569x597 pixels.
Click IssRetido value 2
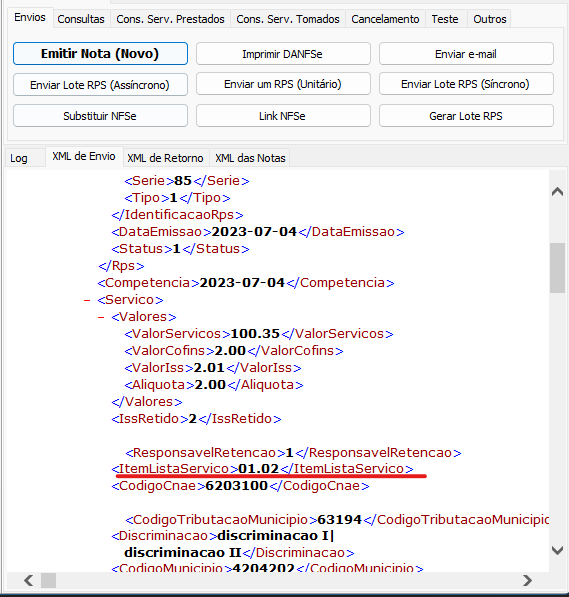193,419
